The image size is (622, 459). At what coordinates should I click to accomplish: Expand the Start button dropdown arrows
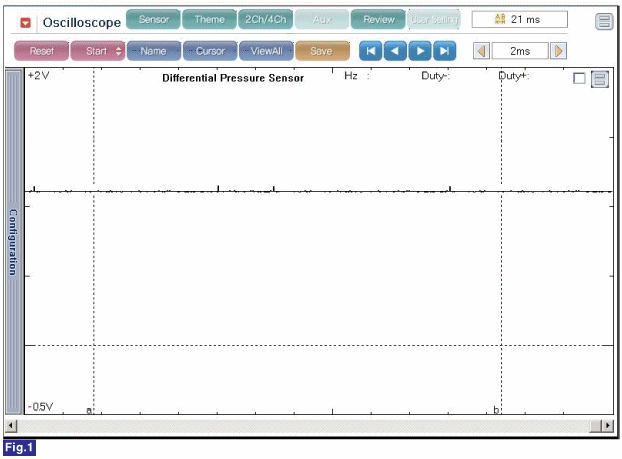[119, 51]
